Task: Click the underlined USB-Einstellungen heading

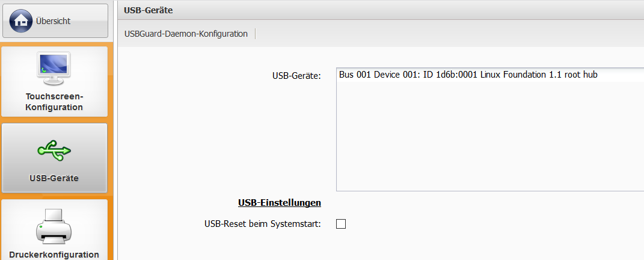Action: coord(279,203)
